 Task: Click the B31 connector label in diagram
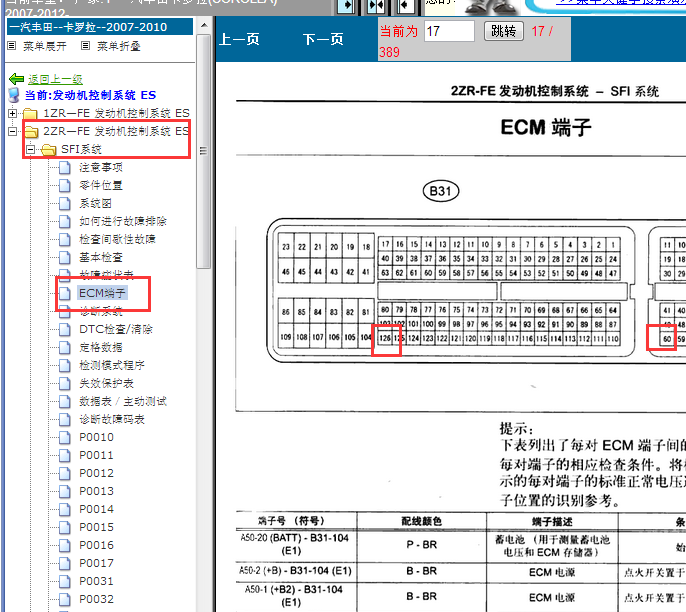click(441, 191)
